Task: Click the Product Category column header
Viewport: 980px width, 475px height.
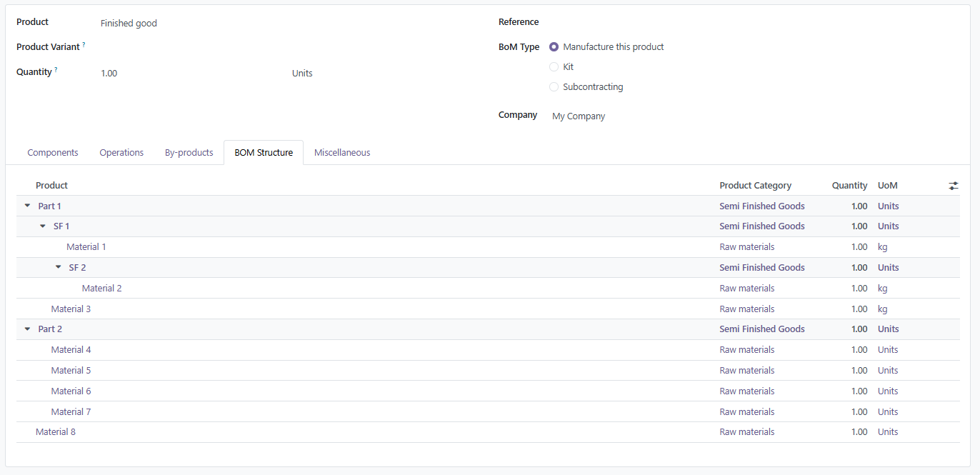Action: 755,186
